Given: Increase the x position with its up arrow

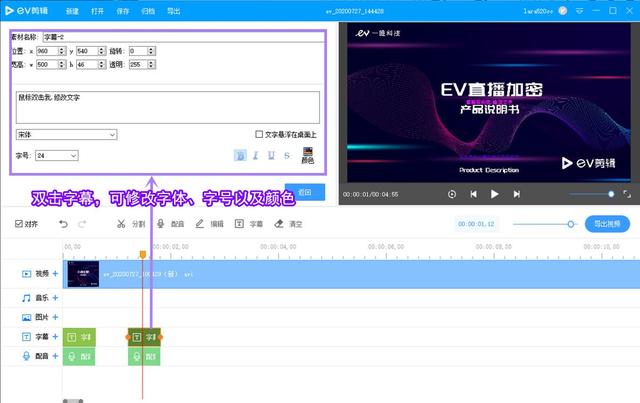Looking at the screenshot, I should tap(62, 49).
